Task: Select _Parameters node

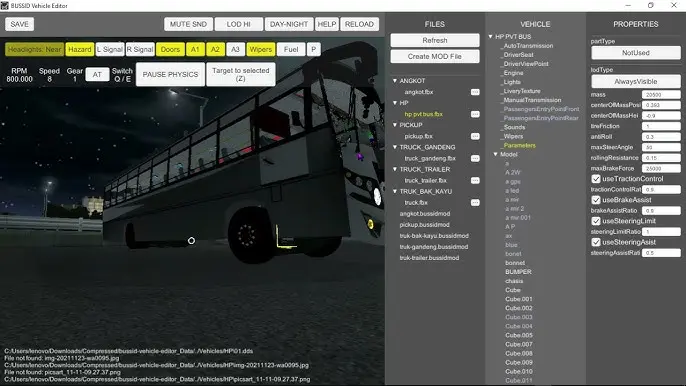Action: [x=518, y=145]
